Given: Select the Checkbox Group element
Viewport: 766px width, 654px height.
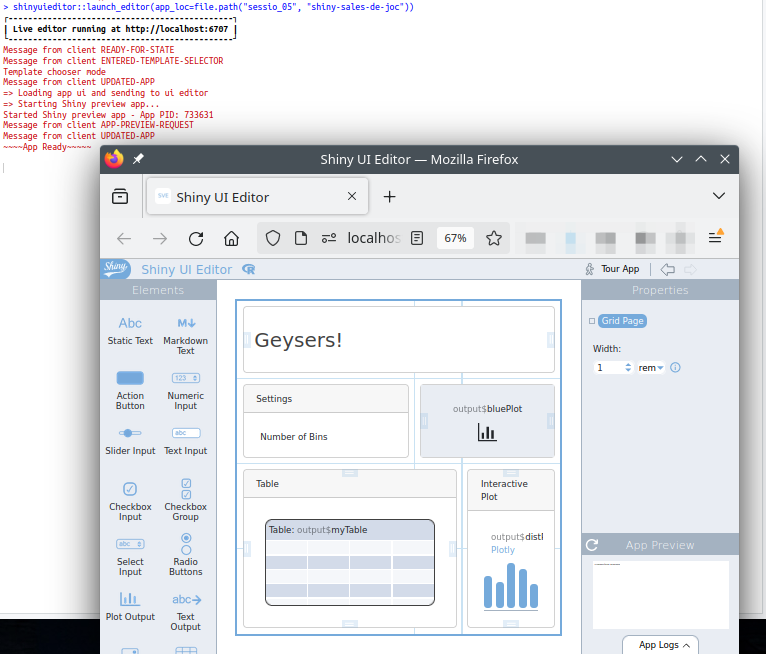Looking at the screenshot, I should click(186, 498).
